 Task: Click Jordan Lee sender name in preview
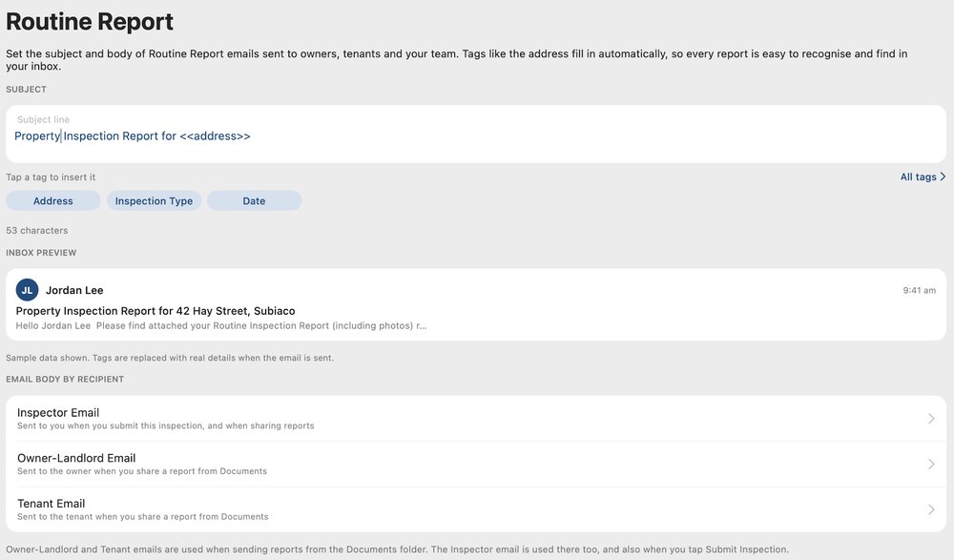pos(74,290)
